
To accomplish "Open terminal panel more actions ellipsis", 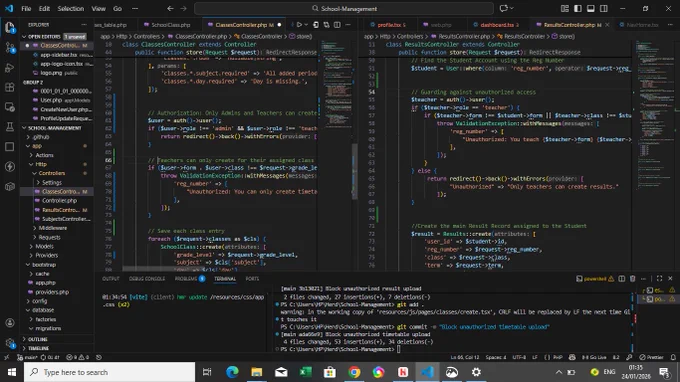I will 644,278.
